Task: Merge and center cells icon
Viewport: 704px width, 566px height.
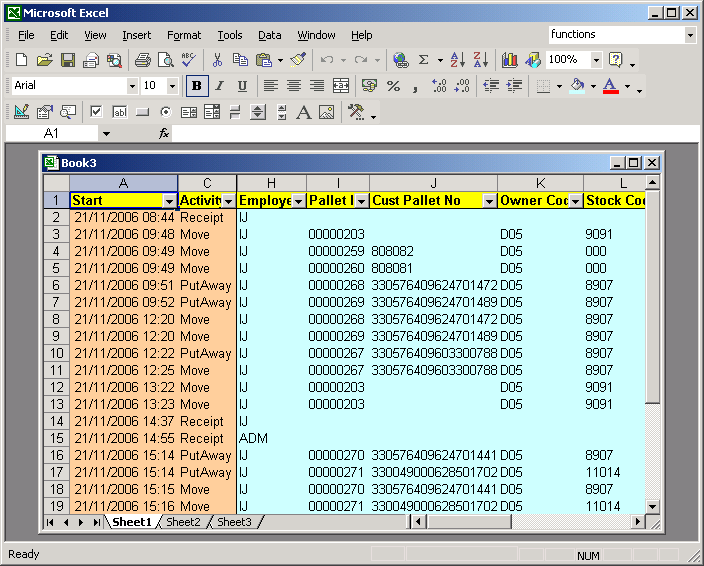Action: point(341,86)
